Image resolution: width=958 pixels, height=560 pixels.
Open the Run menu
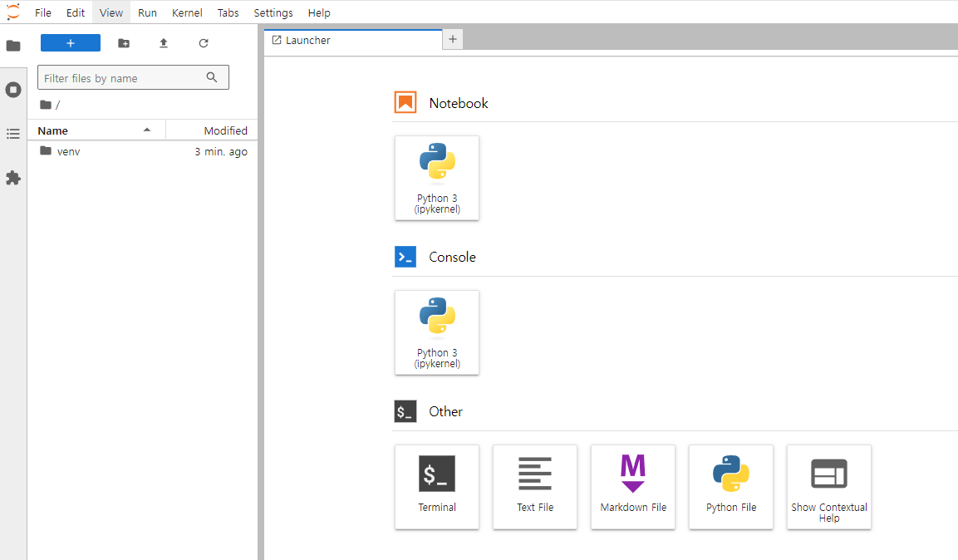(x=147, y=12)
